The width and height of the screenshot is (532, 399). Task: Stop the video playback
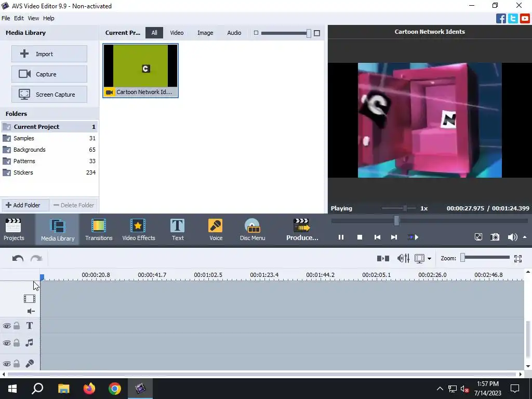point(360,237)
